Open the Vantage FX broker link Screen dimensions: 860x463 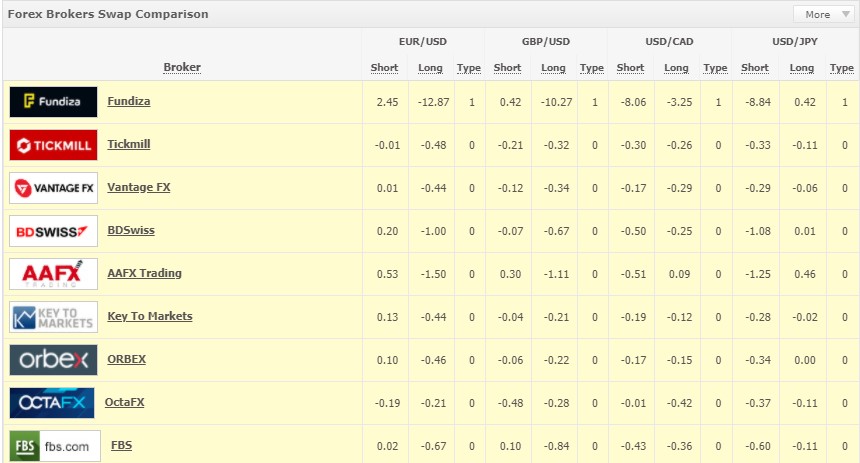[x=139, y=187]
